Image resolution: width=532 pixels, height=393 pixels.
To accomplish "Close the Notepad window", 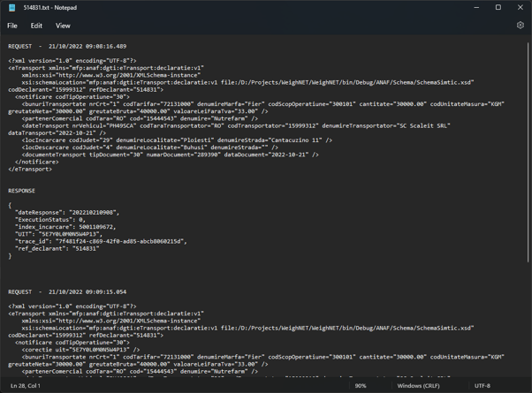I will [x=521, y=7].
